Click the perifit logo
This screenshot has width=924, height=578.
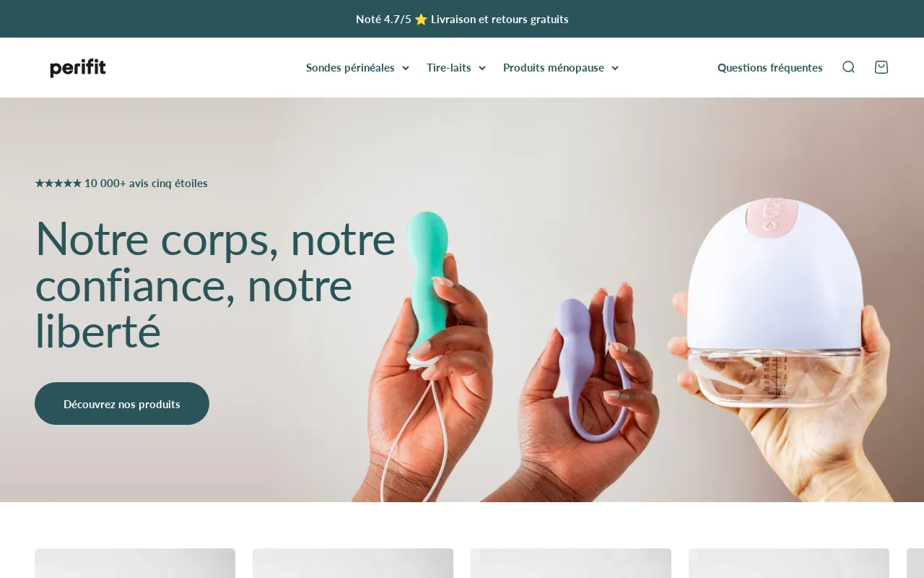(78, 68)
